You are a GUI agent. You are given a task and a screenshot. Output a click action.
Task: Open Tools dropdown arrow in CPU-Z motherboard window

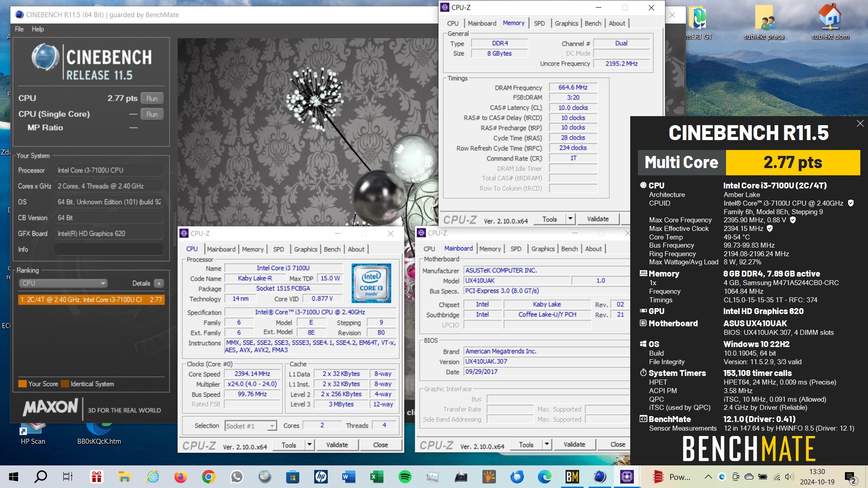(547, 444)
